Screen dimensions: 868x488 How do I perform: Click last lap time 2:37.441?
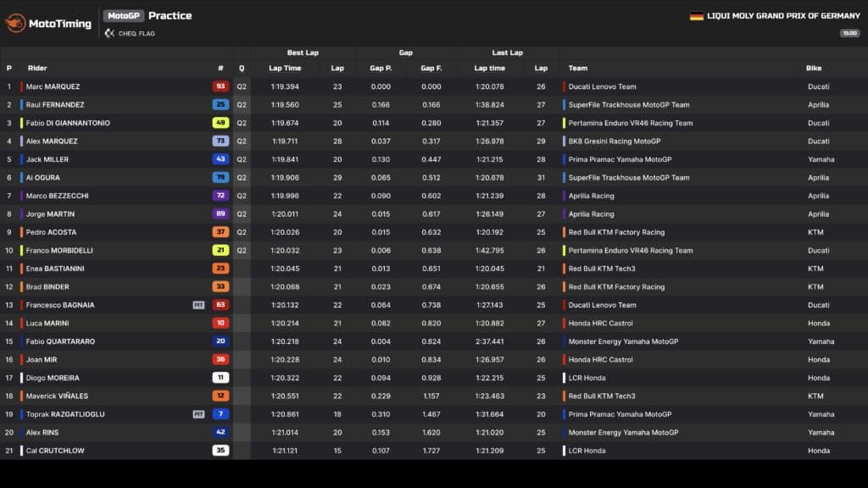point(489,341)
